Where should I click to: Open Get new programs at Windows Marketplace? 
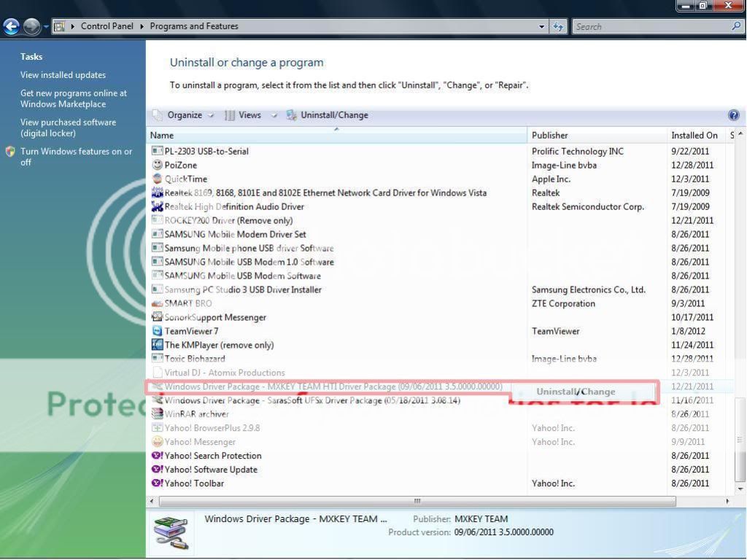click(74, 98)
